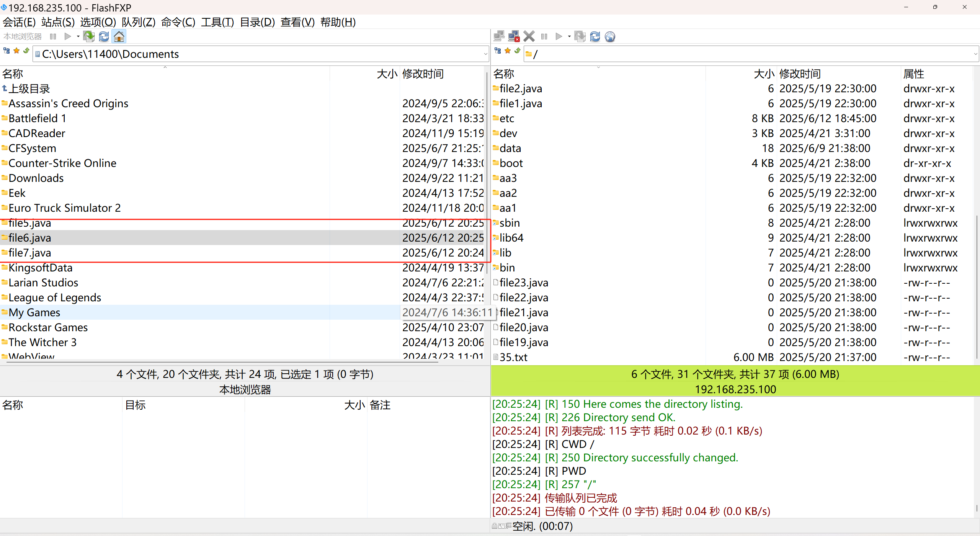Screen dimensions: 980x536
Task: Open the 工具(T) menu
Action: 217,22
